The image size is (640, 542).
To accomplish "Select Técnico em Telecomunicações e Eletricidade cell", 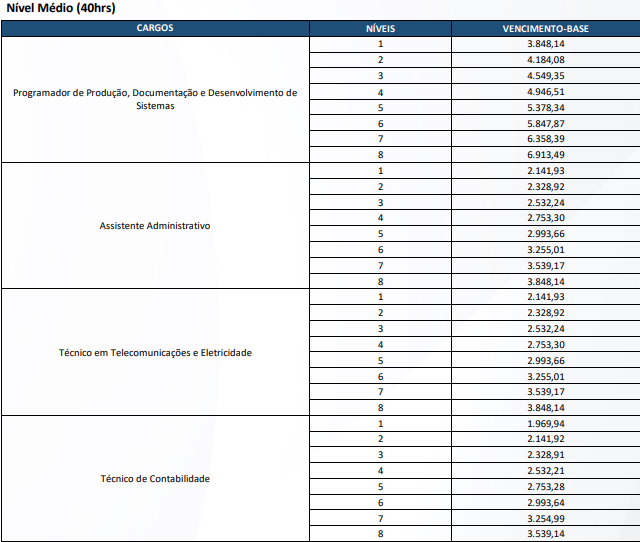I will click(155, 352).
